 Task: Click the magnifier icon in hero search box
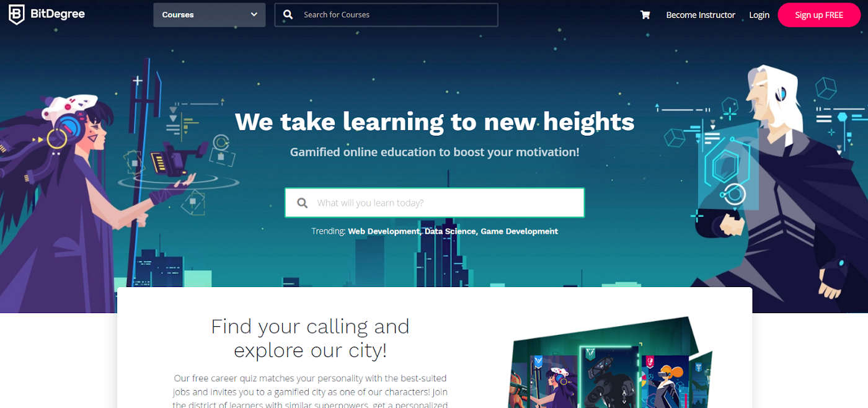302,203
